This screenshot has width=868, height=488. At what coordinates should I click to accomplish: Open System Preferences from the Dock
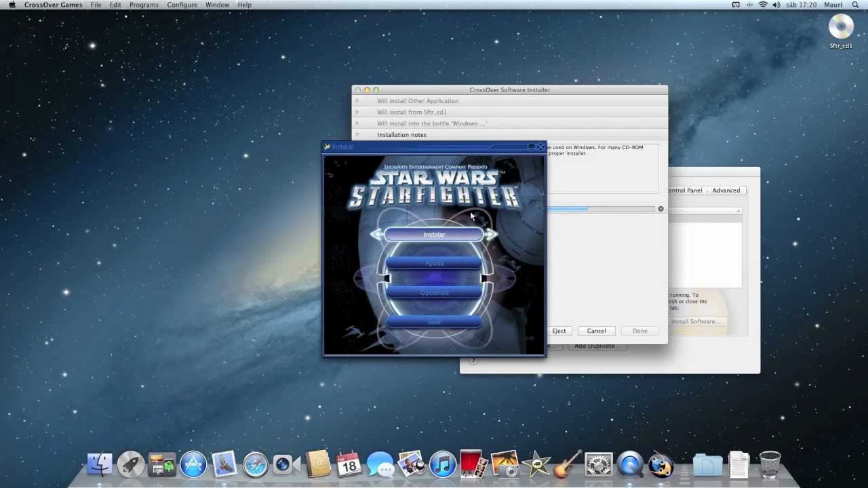pos(598,465)
